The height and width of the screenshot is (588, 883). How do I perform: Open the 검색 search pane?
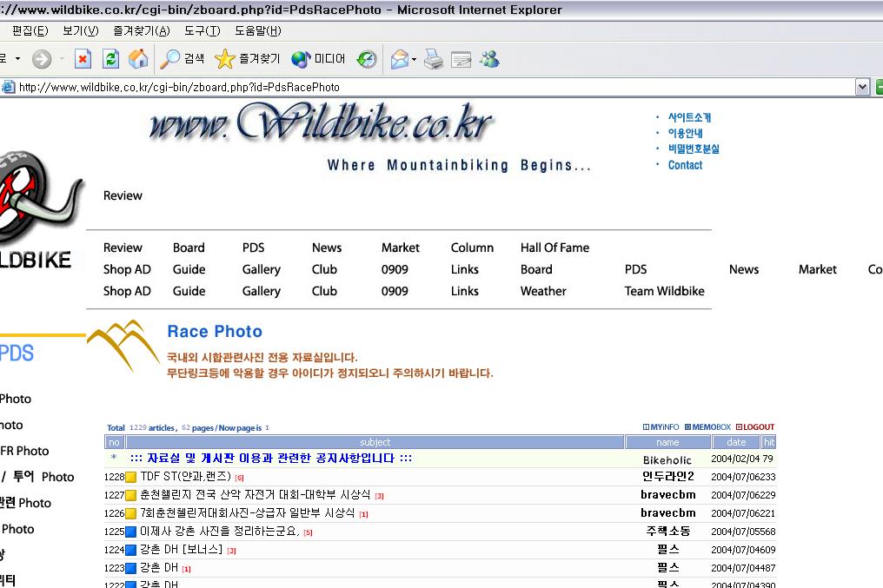click(182, 59)
